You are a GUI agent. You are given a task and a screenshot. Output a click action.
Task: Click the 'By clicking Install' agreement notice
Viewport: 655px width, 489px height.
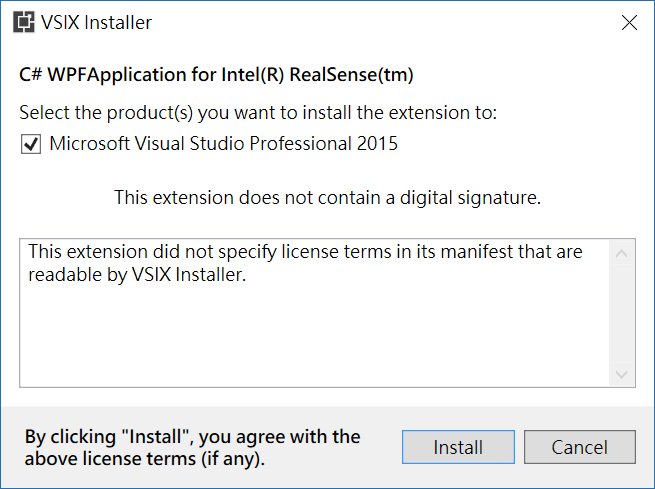click(x=192, y=437)
